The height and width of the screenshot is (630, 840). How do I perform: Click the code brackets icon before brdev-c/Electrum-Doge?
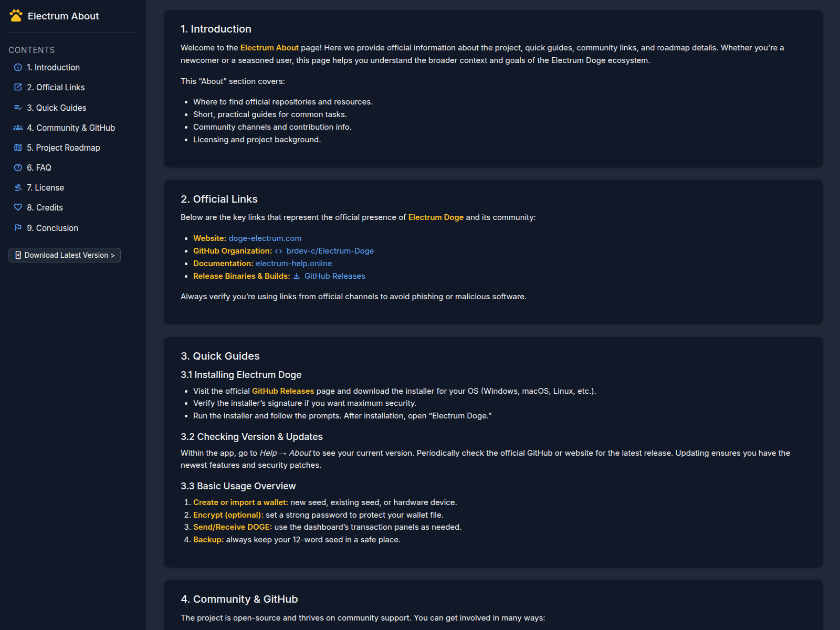pos(279,251)
